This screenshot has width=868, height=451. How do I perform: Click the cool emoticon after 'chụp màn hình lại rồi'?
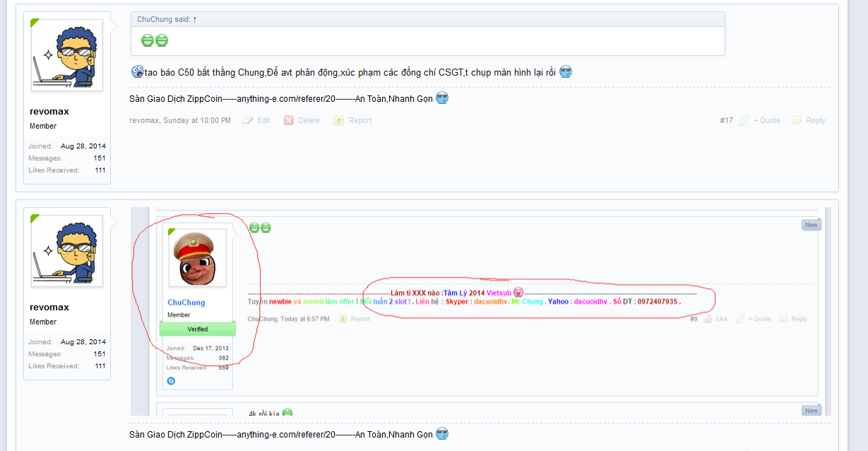click(x=565, y=71)
